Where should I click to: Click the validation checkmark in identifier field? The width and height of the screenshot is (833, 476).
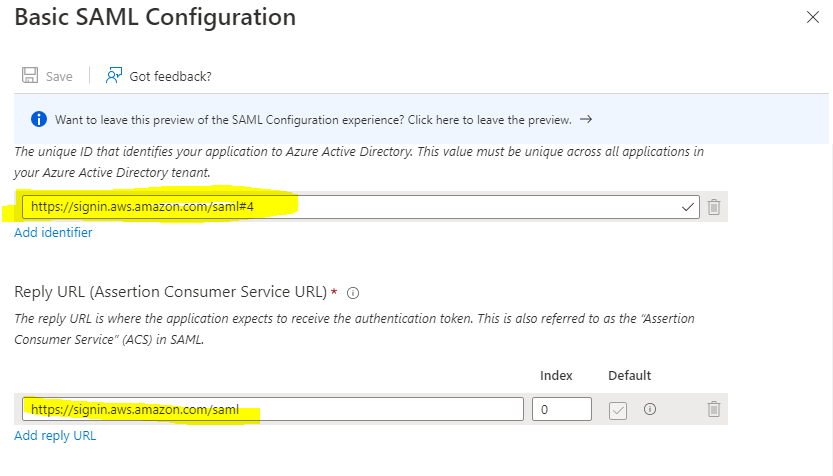pos(687,207)
